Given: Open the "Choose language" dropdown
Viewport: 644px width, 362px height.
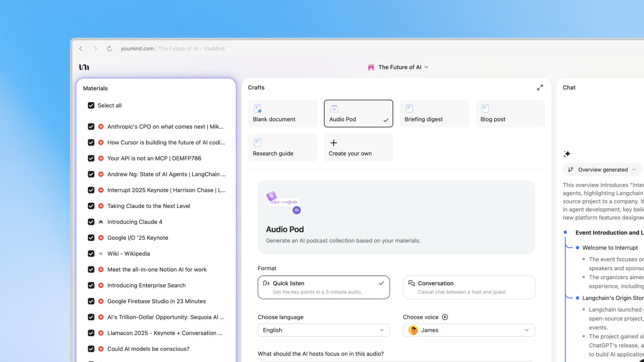Looking at the screenshot, I should (323, 330).
